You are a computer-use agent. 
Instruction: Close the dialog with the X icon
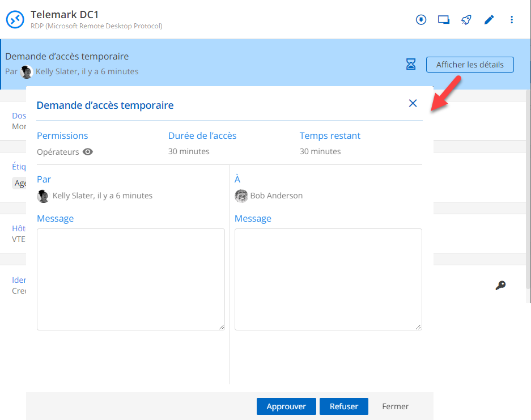[413, 103]
